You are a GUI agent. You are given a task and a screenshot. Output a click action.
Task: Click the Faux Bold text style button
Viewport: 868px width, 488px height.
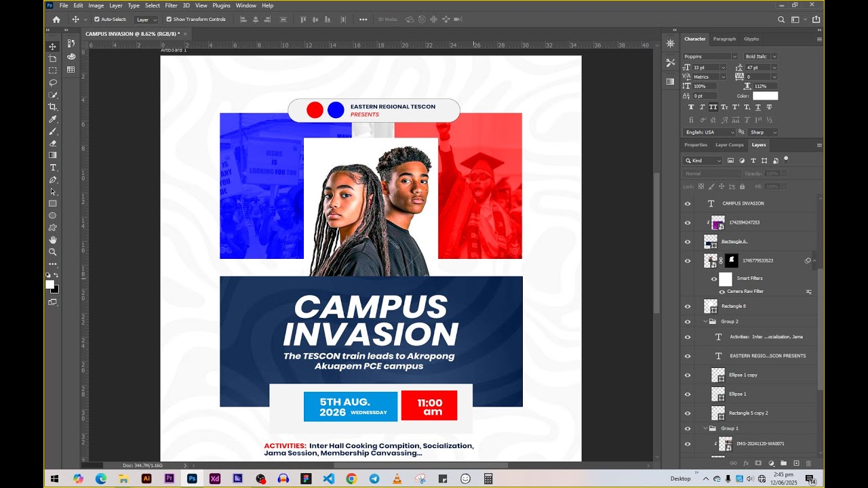coord(691,107)
